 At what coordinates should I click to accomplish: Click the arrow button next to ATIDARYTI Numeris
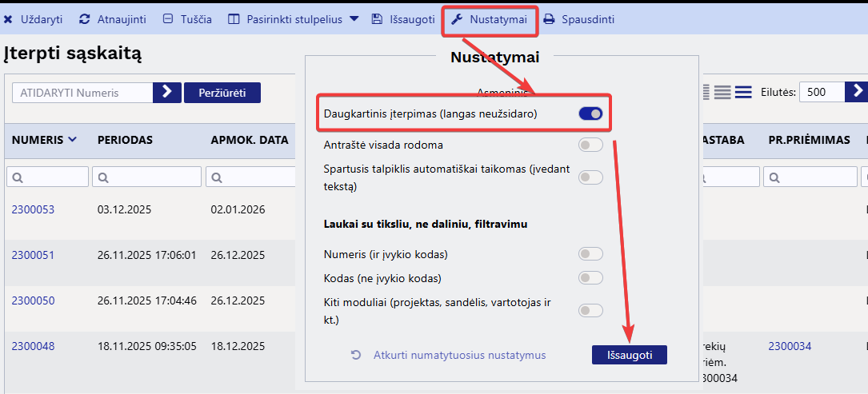coord(167,93)
